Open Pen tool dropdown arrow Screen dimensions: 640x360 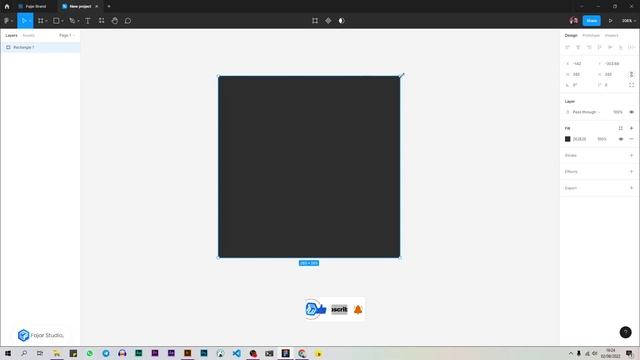[78, 21]
